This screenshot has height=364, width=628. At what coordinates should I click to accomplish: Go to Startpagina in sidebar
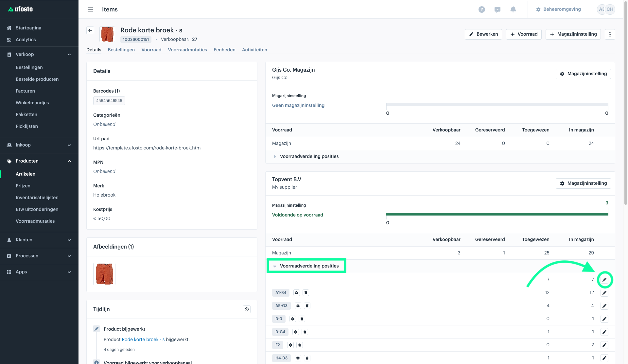28,28
